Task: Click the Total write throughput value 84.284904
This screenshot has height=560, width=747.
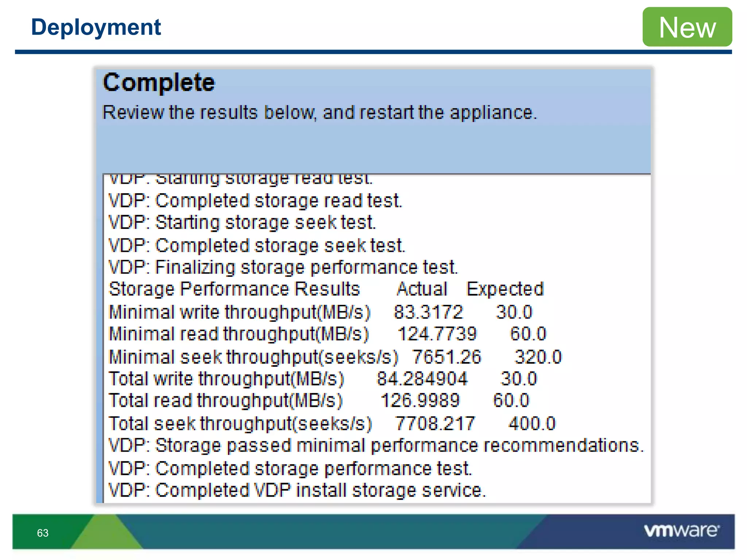Action: [422, 379]
